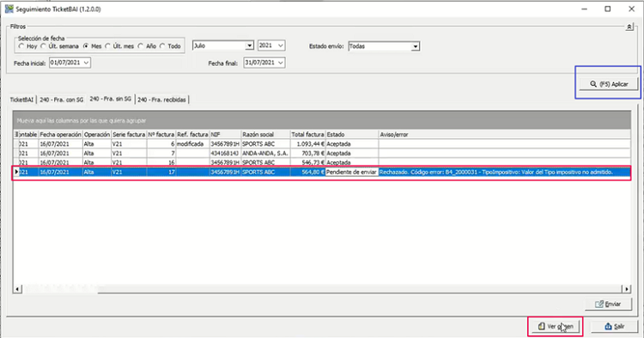Click the group-by columns panel area

click(322, 121)
